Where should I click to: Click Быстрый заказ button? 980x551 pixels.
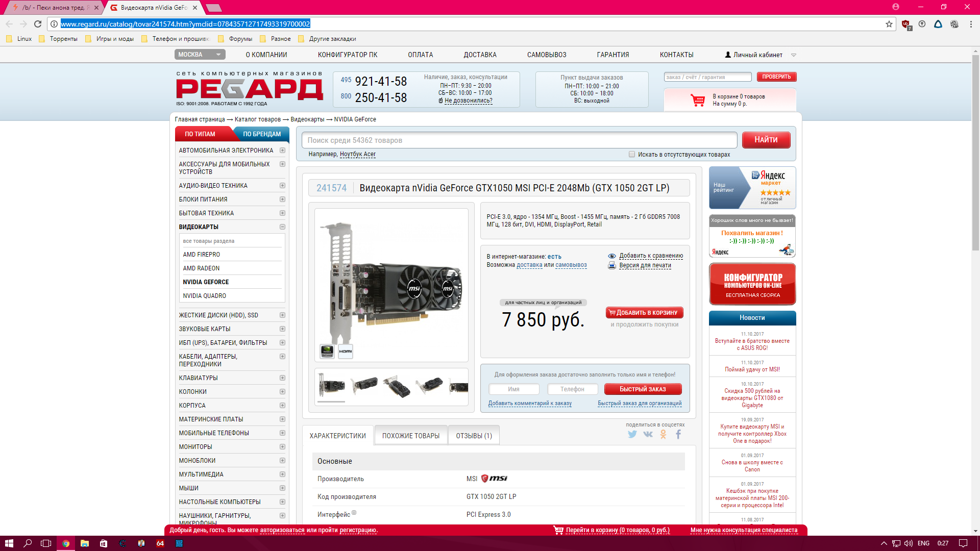point(643,389)
